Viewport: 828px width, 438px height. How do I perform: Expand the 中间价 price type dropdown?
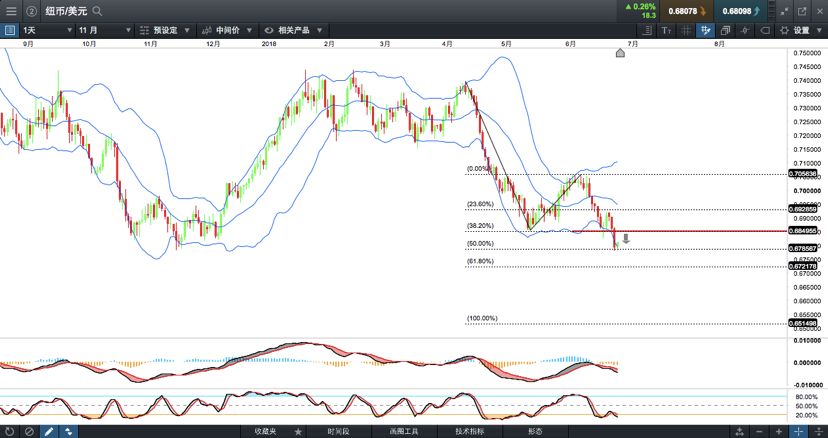point(227,31)
